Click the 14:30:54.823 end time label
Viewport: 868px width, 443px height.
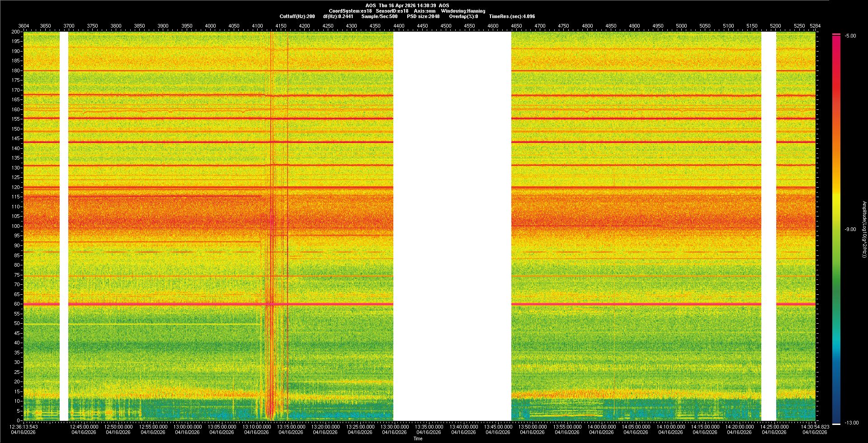[x=815, y=427]
